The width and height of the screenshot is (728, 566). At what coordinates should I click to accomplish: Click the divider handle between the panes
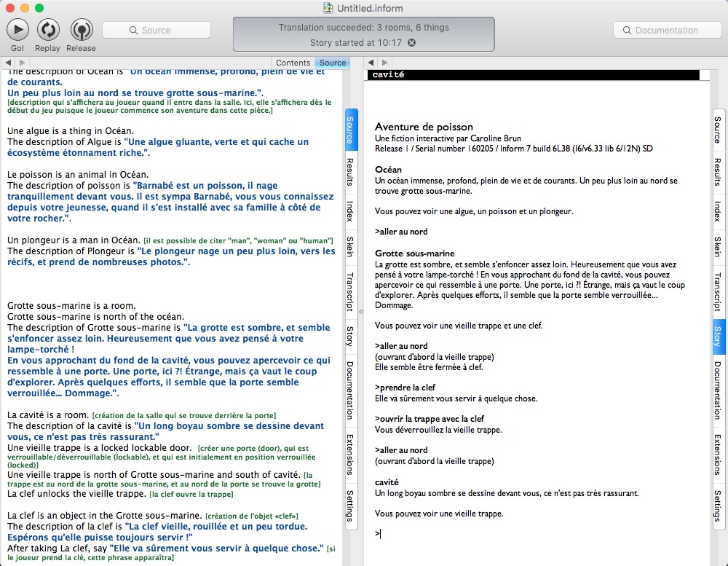pyautogui.click(x=357, y=311)
